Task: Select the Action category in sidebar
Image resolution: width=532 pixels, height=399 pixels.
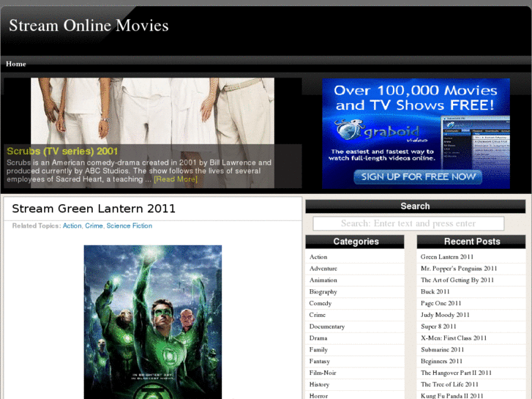Action: coord(318,257)
